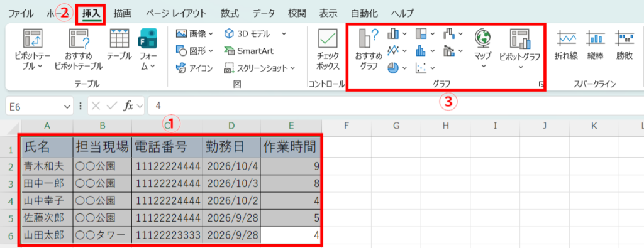
Task: Select column A header
Action: [47, 126]
